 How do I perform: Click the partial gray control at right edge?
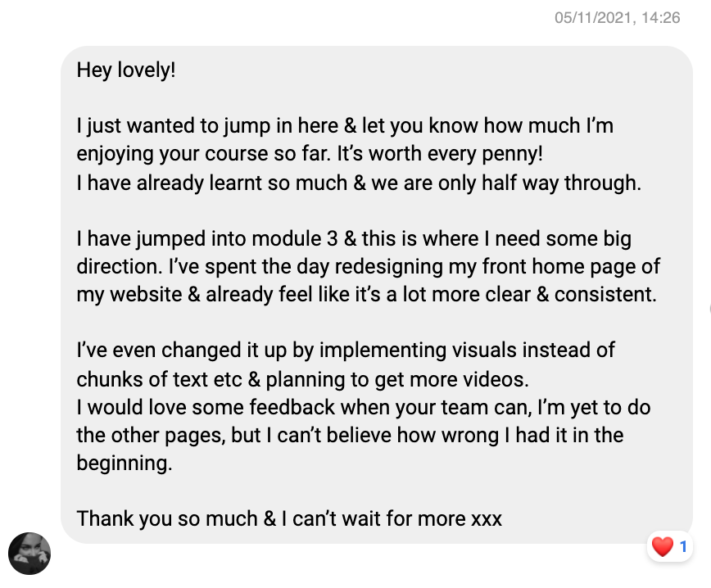tap(709, 310)
